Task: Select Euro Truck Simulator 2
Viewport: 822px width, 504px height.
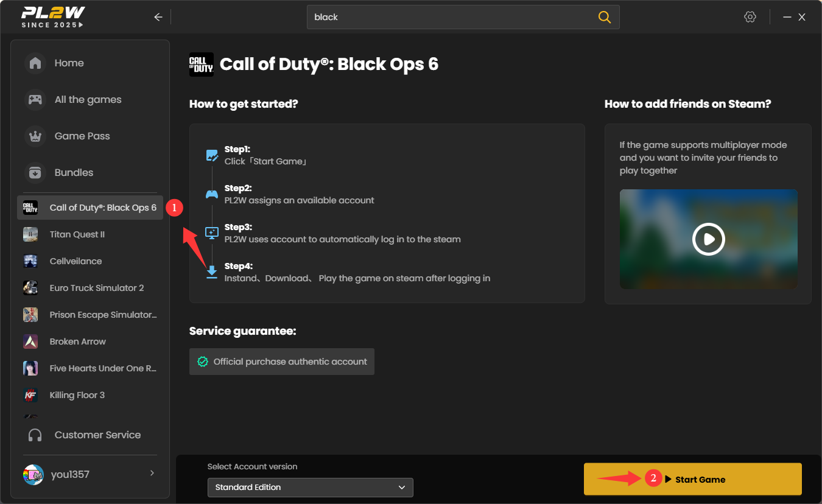Action: [x=90, y=288]
